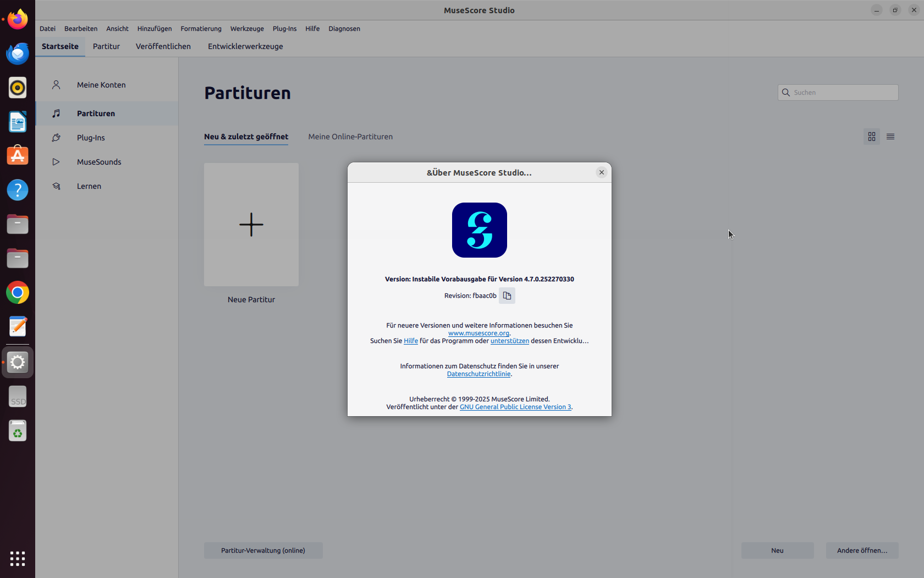Open Help from the dock
924x578 pixels.
[x=18, y=190]
